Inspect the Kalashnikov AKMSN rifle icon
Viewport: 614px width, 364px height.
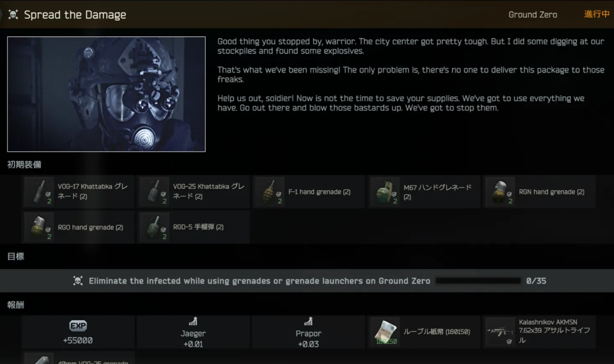(500, 332)
